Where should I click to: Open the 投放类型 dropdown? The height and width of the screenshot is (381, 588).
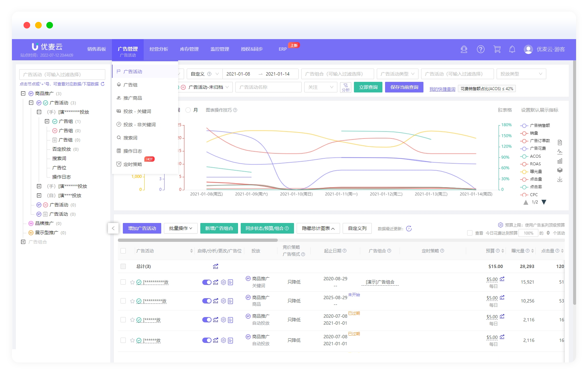(x=521, y=74)
